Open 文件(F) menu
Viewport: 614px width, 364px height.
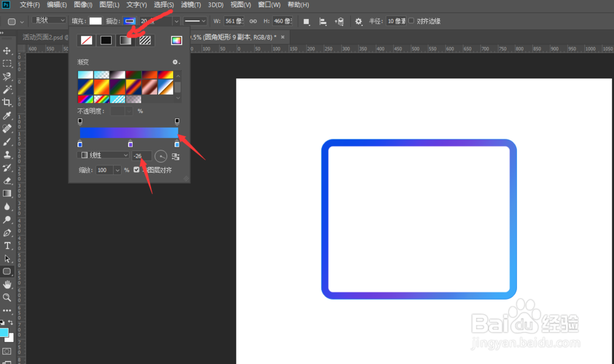click(29, 5)
